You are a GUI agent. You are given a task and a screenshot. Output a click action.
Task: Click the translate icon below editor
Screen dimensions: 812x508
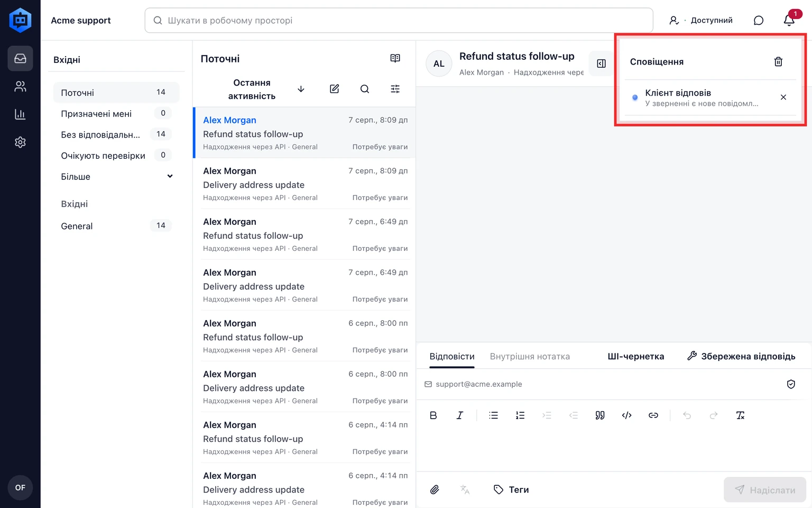click(465, 489)
